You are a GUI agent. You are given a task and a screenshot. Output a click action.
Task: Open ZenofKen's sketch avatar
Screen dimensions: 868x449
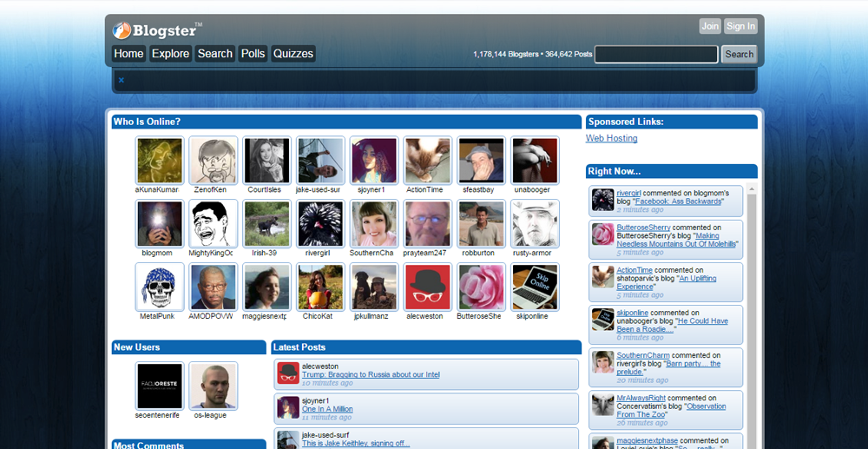click(x=214, y=161)
